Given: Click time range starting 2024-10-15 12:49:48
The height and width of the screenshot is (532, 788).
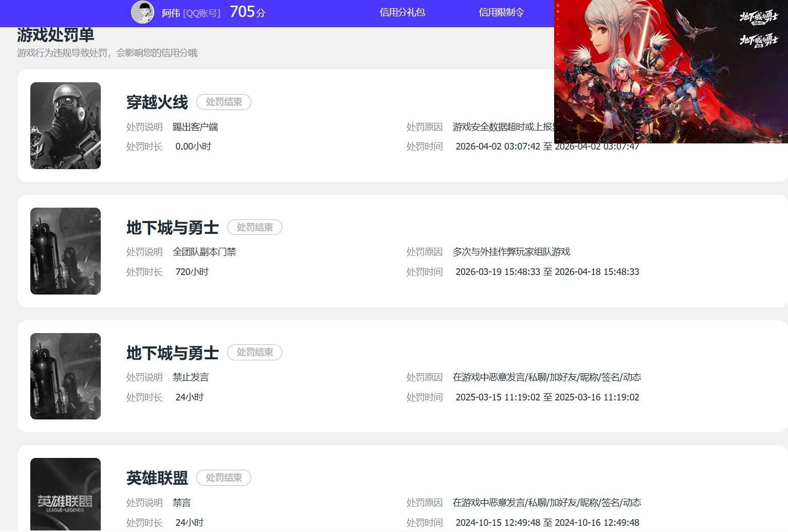Looking at the screenshot, I should click(547, 523).
